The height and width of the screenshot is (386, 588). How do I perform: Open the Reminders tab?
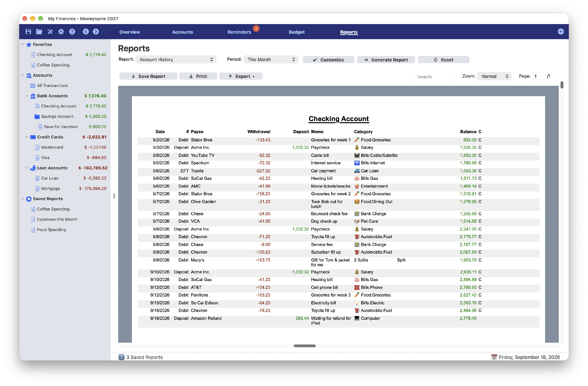[239, 32]
